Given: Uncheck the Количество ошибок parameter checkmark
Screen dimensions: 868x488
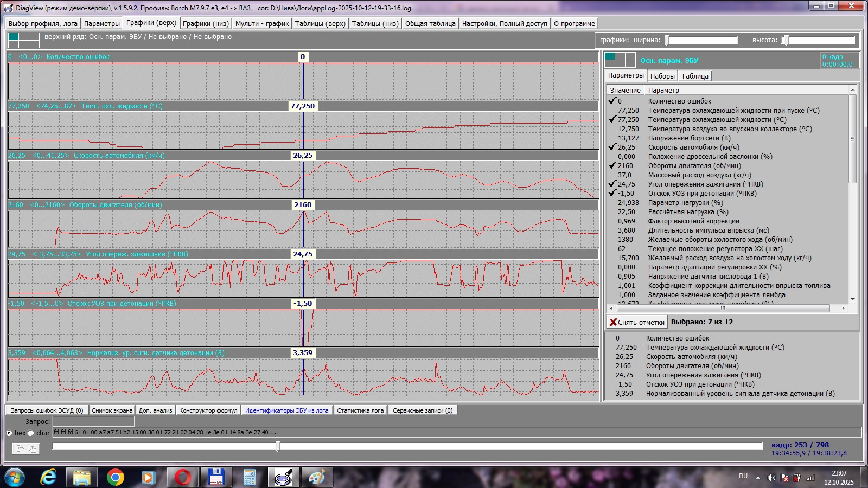Looking at the screenshot, I should [x=612, y=101].
